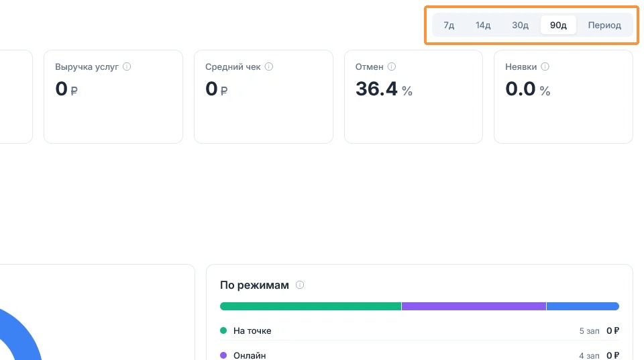Open the Средний чек info icon
This screenshot has width=644, height=360.
coord(269,66)
